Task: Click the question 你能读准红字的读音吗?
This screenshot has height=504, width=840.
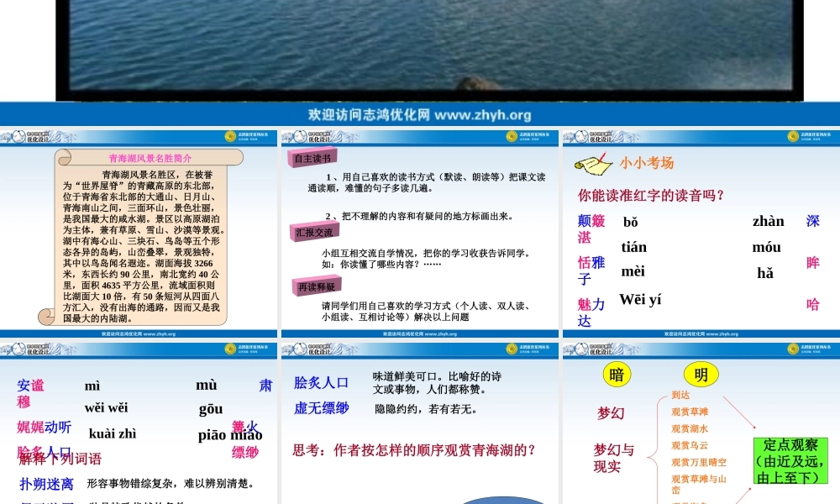Action: [650, 196]
